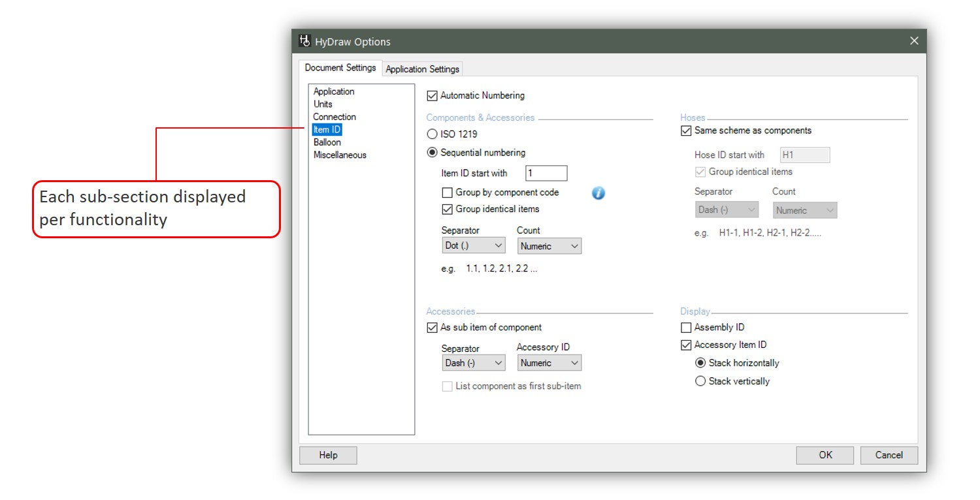Toggle Same scheme as components checkbox
This screenshot has height=500, width=980.
point(686,131)
